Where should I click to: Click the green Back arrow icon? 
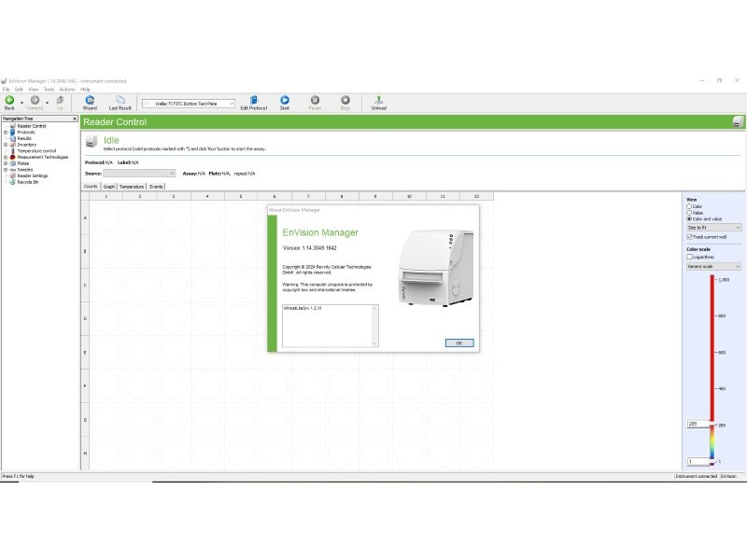point(9,100)
